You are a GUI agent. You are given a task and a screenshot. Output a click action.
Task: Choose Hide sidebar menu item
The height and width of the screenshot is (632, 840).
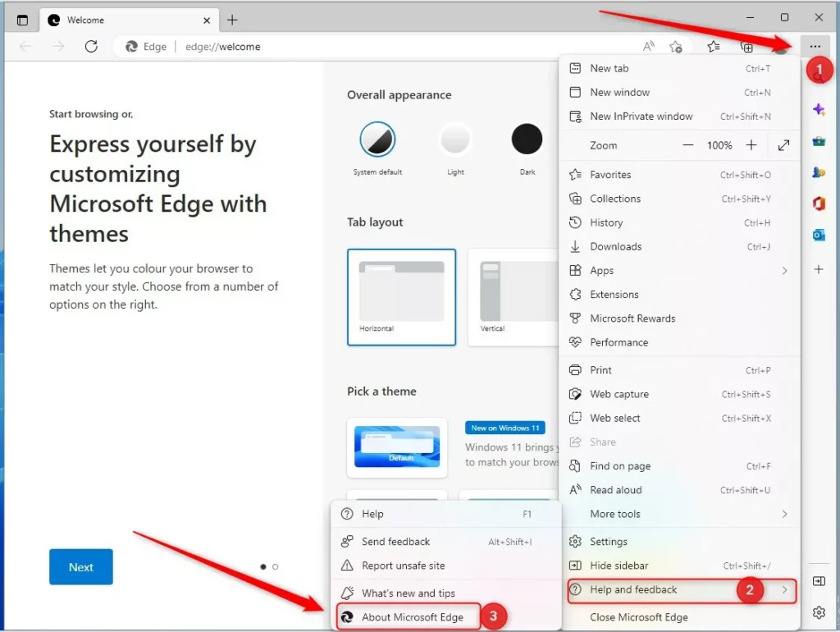[679, 566]
